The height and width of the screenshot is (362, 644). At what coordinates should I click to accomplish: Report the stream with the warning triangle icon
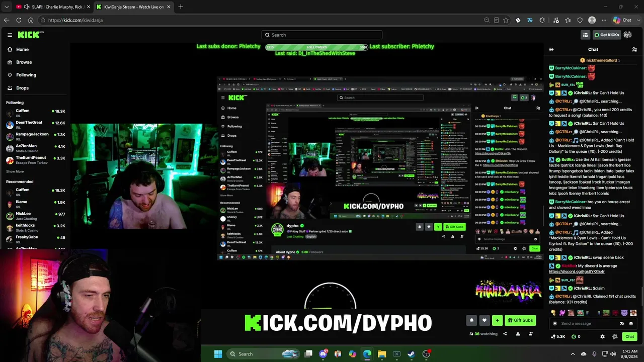(518, 334)
